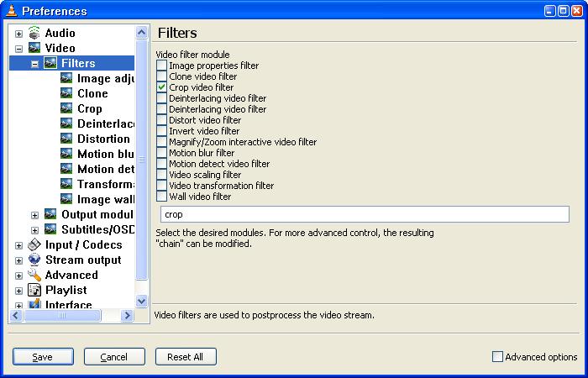This screenshot has height=378, width=588.
Task: Enable Video transformation filter checkbox
Action: pyautogui.click(x=161, y=186)
